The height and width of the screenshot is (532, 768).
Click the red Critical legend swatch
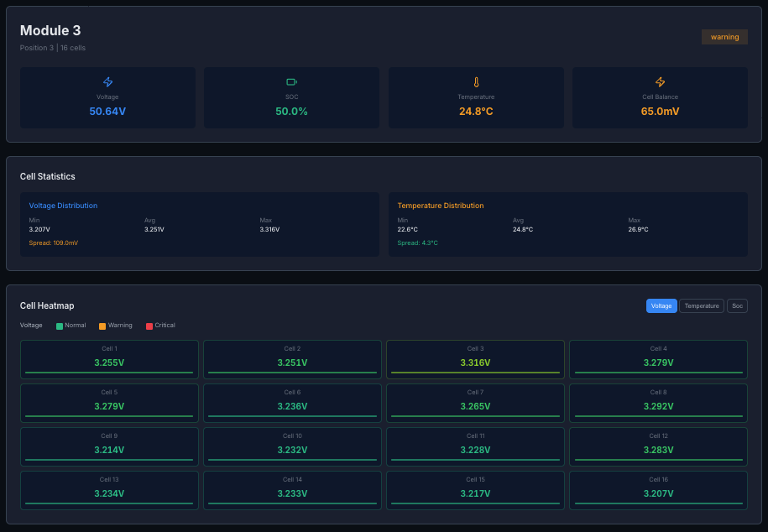coord(149,326)
